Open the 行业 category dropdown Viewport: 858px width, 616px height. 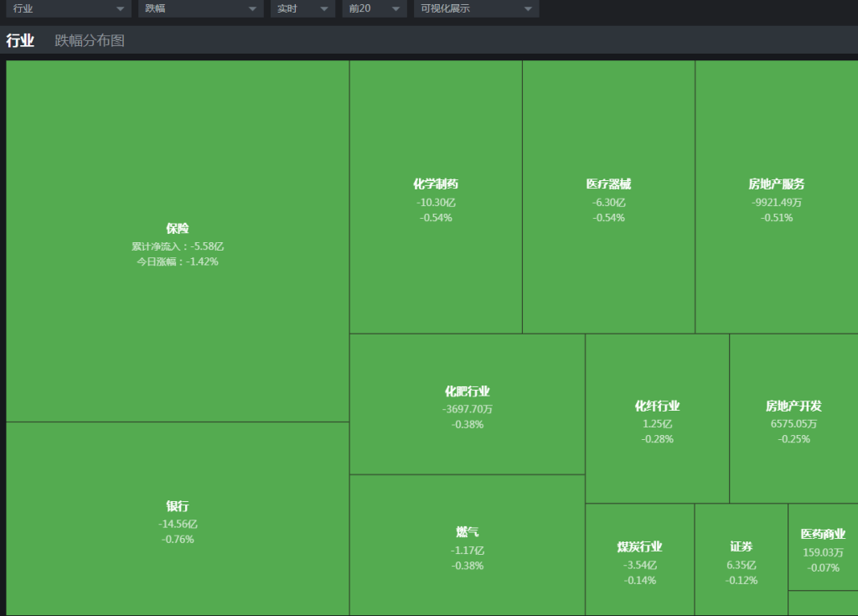[68, 8]
